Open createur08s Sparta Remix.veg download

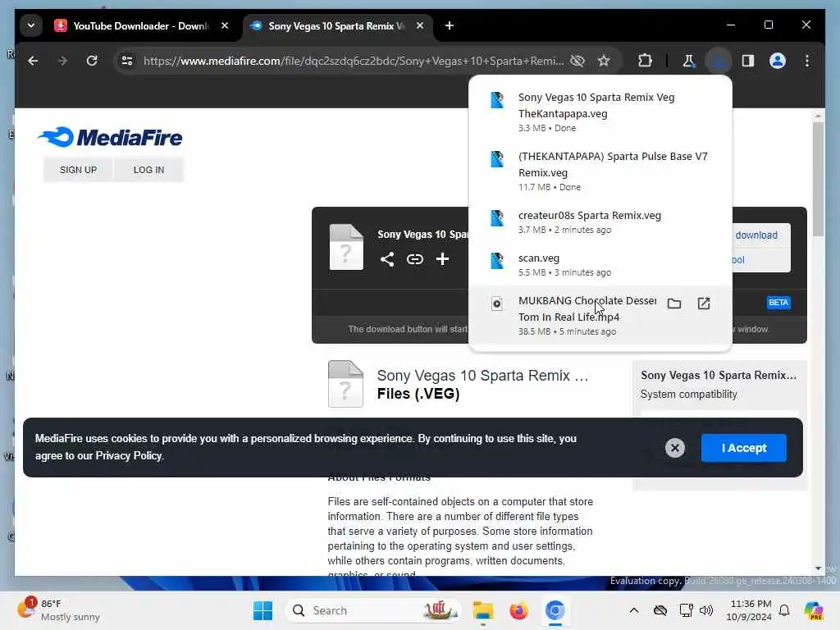point(600,221)
